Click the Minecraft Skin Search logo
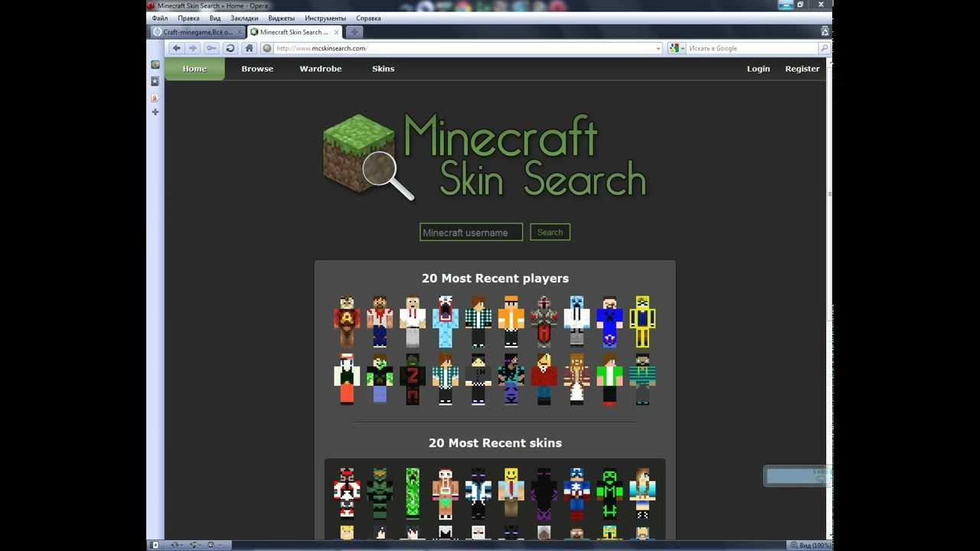This screenshot has width=980, height=551. pos(485,157)
